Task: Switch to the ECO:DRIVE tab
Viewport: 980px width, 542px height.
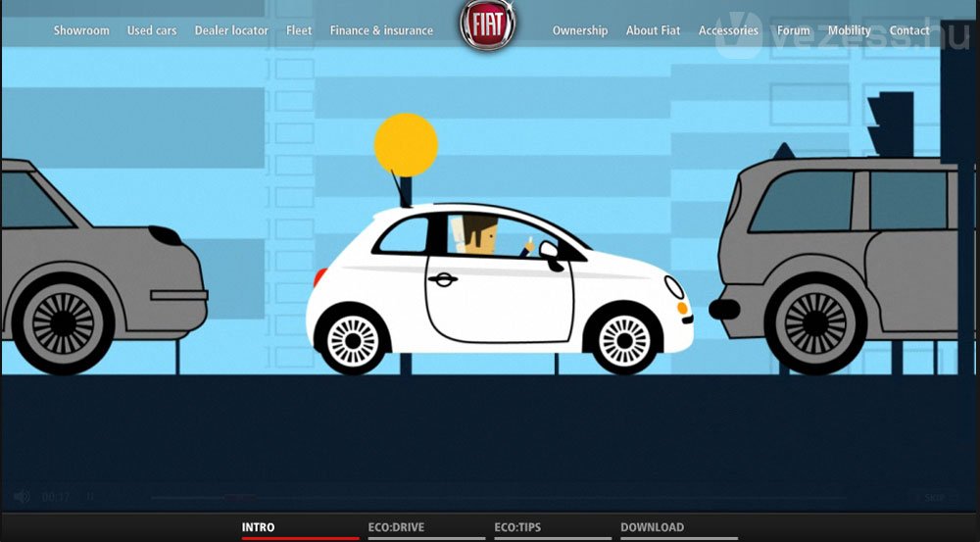Action: (396, 527)
